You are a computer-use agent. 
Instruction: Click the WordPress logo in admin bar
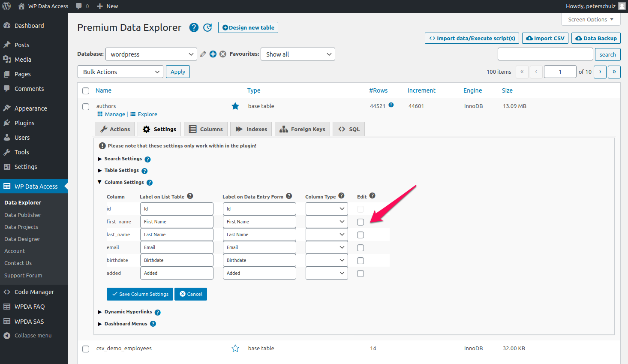6,6
